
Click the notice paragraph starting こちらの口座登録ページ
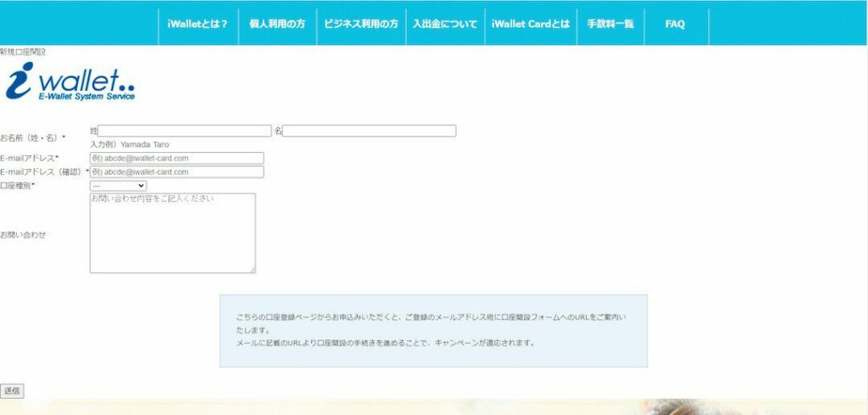click(431, 323)
